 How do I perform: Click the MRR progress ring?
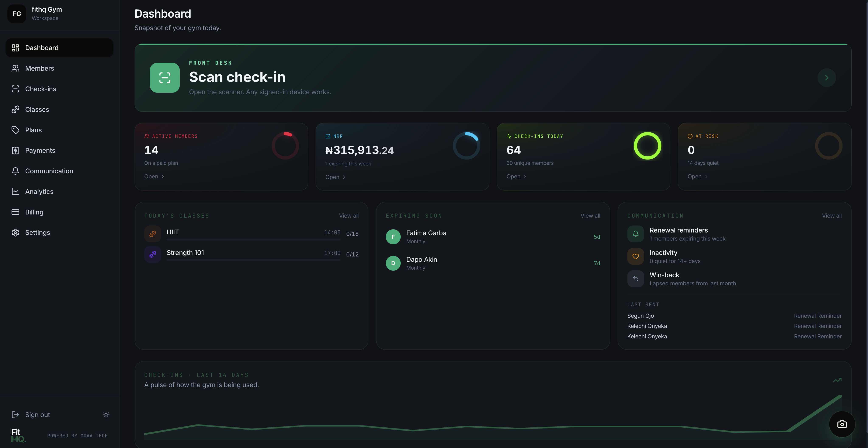pyautogui.click(x=466, y=146)
